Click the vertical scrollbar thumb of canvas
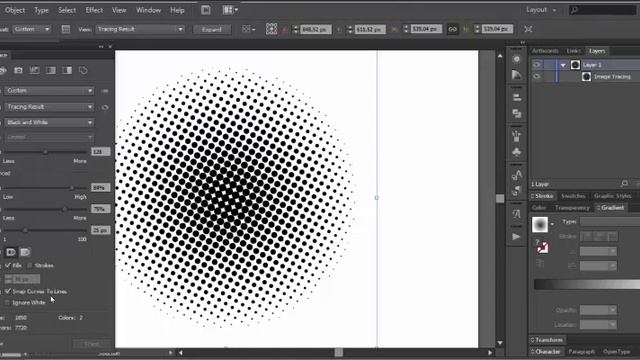 pos(500,198)
